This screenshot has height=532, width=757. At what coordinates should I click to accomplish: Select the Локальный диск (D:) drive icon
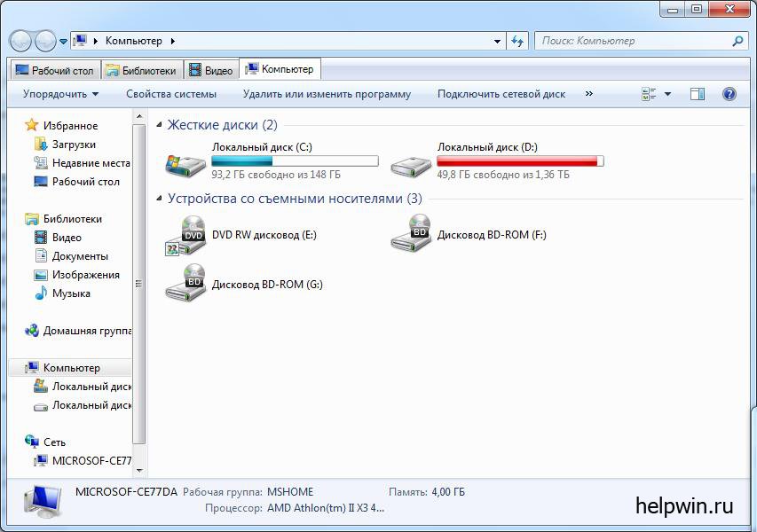point(410,166)
